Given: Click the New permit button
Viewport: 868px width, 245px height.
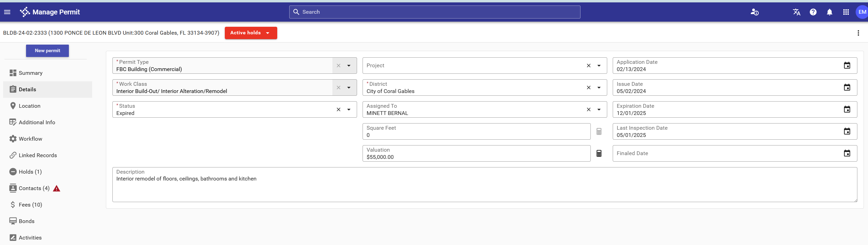Looking at the screenshot, I should pyautogui.click(x=47, y=50).
